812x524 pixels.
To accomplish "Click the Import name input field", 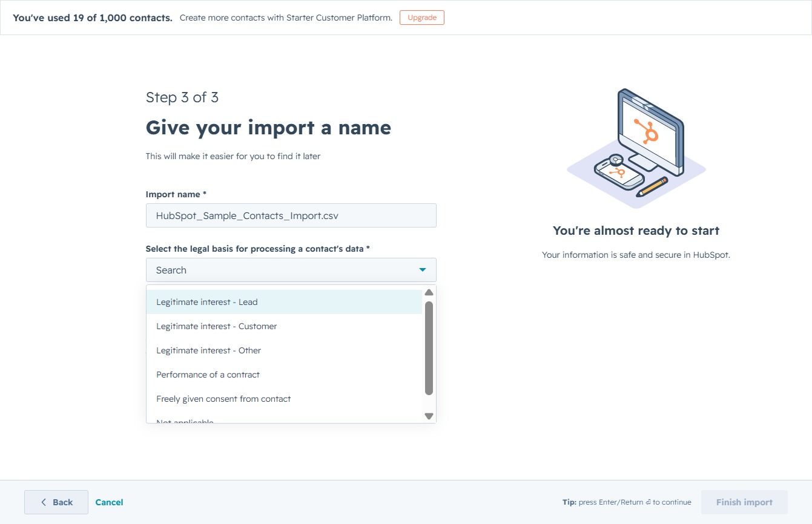I will [291, 215].
